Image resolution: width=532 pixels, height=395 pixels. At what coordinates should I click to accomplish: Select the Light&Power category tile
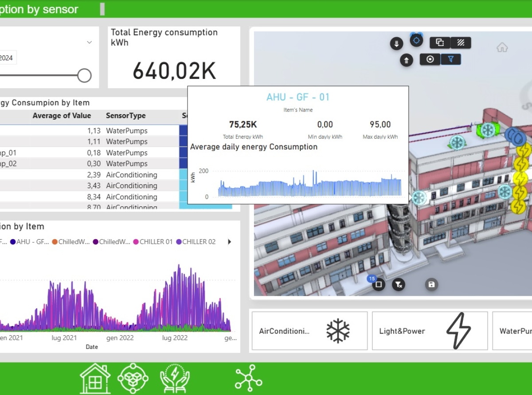point(429,331)
